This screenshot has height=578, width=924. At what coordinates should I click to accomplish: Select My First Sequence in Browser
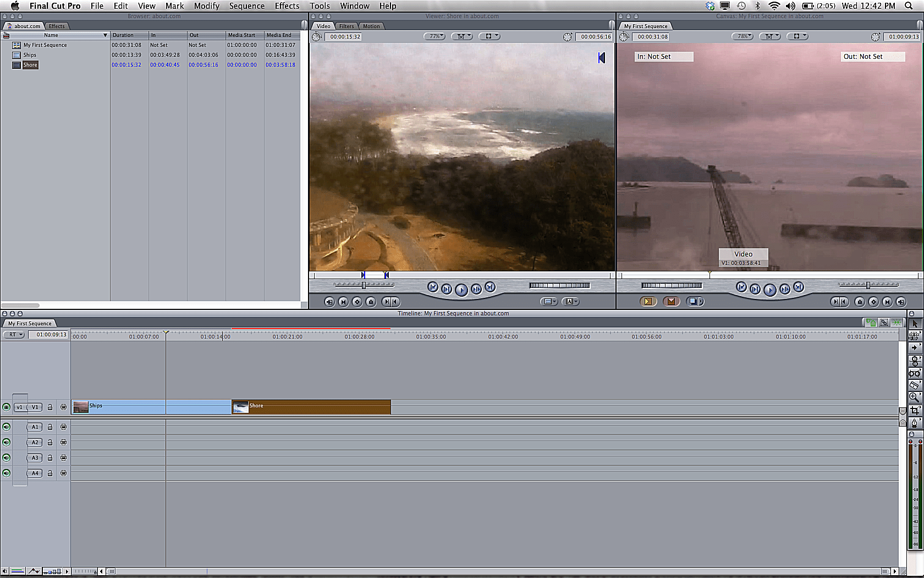click(45, 45)
